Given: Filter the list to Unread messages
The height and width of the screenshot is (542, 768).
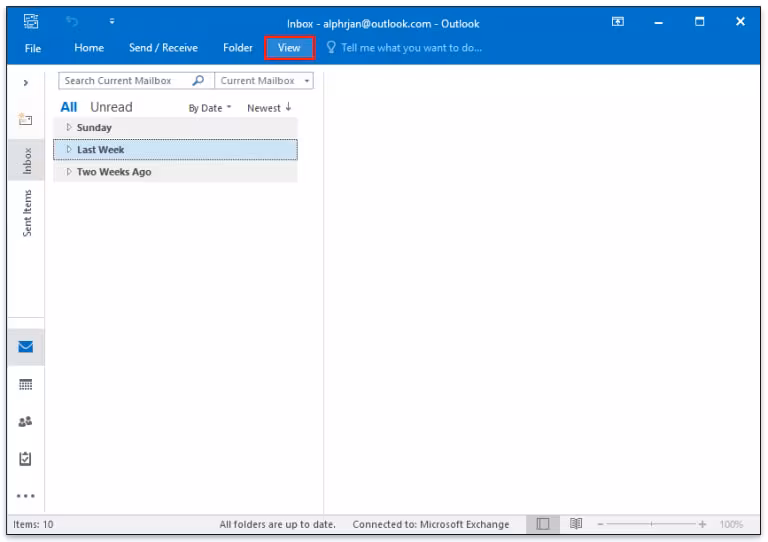Looking at the screenshot, I should coord(111,107).
